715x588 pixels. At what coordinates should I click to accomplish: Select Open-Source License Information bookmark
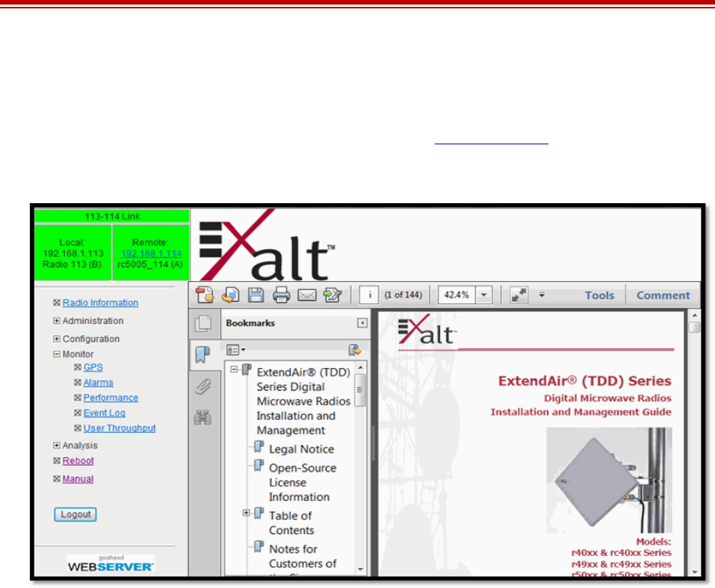point(302,483)
